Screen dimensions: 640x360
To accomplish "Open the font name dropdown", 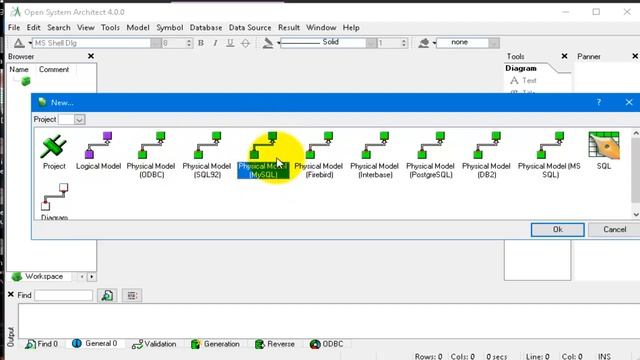I will point(156,43).
